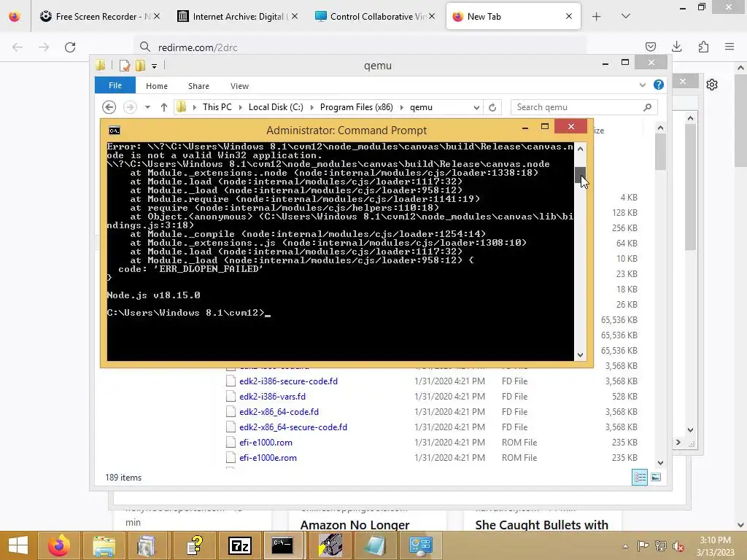Open the View ribbon tab
The width and height of the screenshot is (747, 560).
coord(239,86)
